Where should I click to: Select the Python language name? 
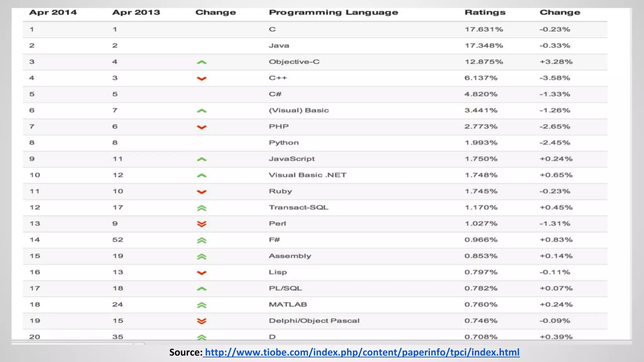click(284, 143)
